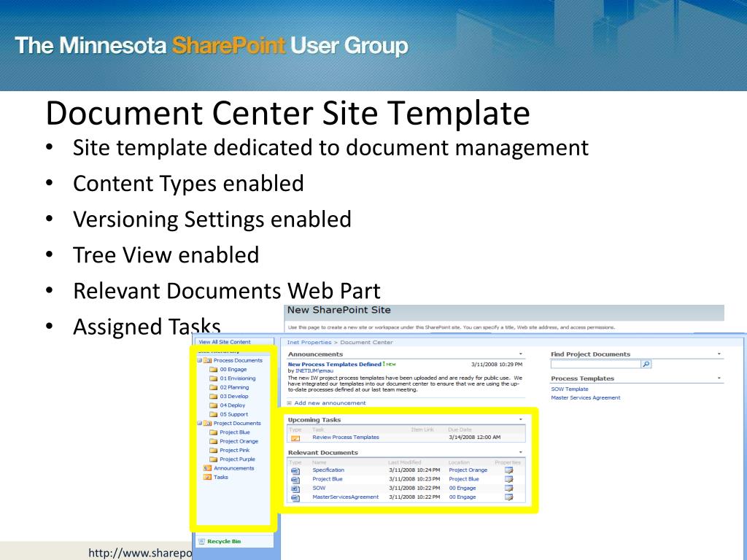This screenshot has width=747, height=560.
Task: Select Project Purple tree item label
Action: (x=237, y=459)
